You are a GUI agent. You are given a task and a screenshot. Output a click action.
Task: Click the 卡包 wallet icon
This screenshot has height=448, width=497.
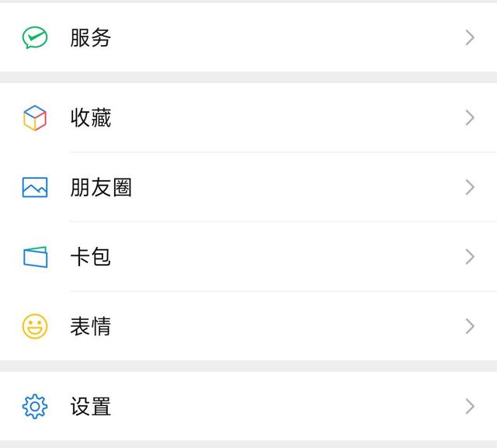click(x=36, y=257)
